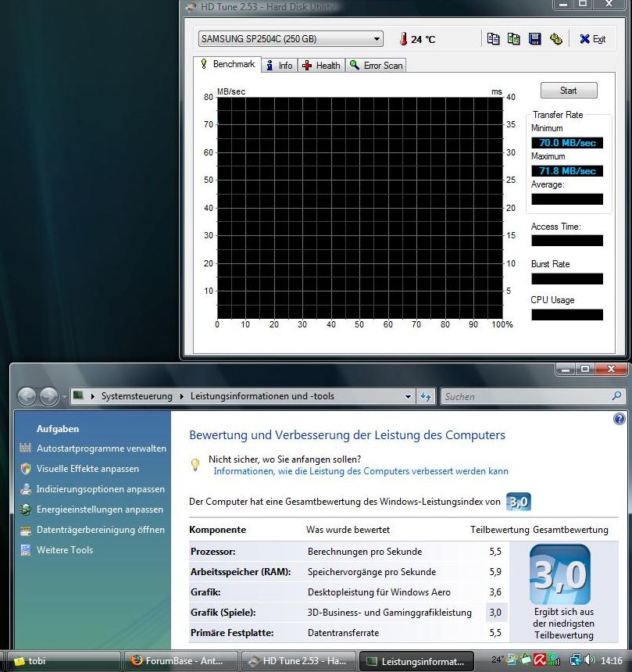The image size is (632, 672).
Task: Save screenshot using floppy disk icon
Action: point(534,39)
